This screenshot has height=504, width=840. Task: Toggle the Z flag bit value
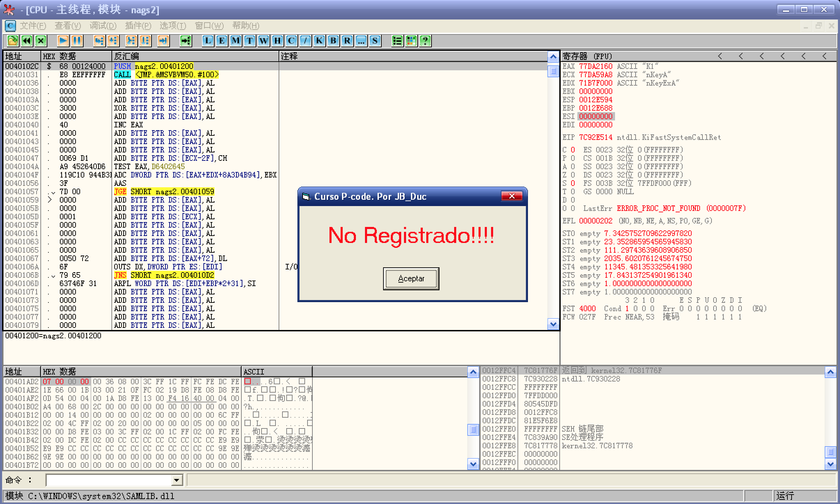tap(573, 175)
